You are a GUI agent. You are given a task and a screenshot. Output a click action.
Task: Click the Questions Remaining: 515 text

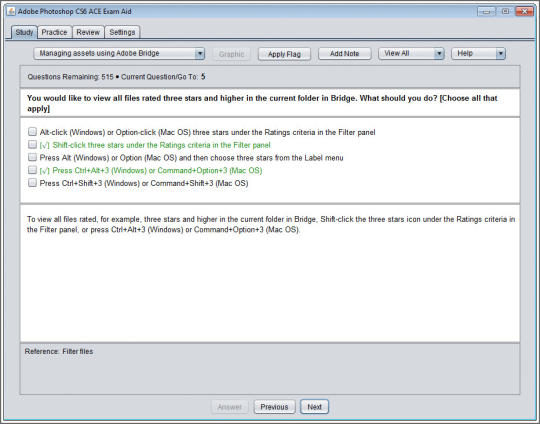click(x=70, y=77)
